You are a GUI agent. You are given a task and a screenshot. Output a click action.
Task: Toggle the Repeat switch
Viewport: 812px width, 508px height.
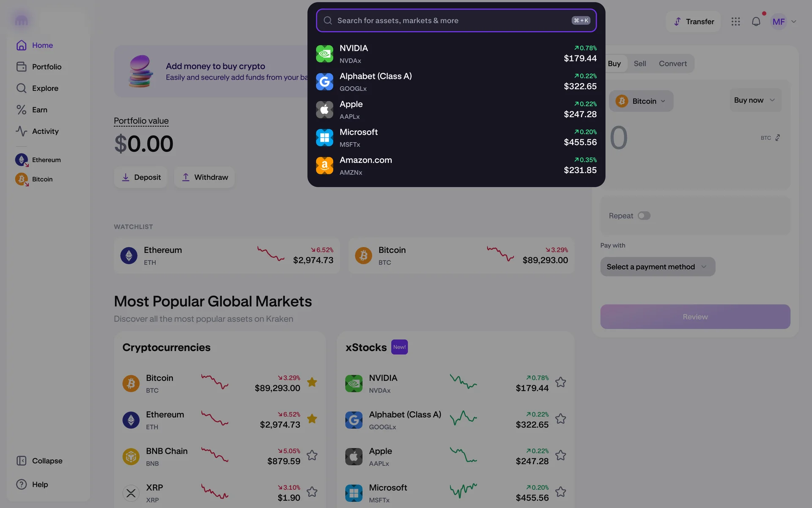pos(644,215)
